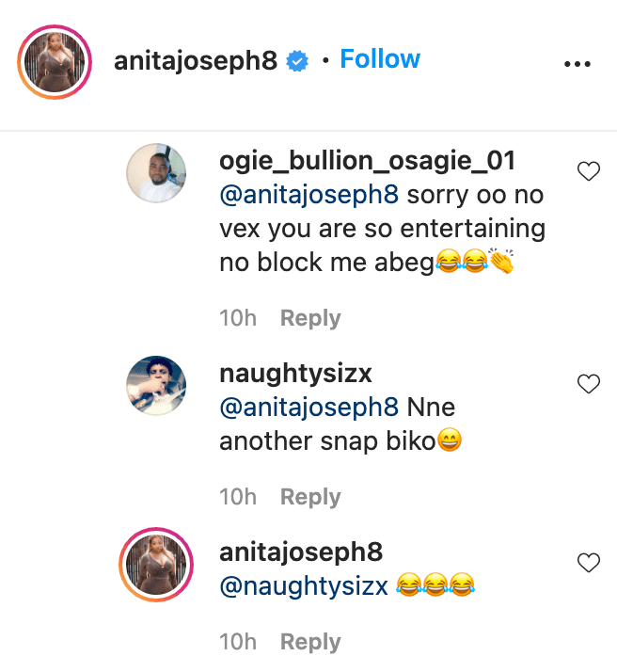Click the @naughtysizx mention in anitajoseph8's reply
617x672 pixels.
[x=303, y=586]
